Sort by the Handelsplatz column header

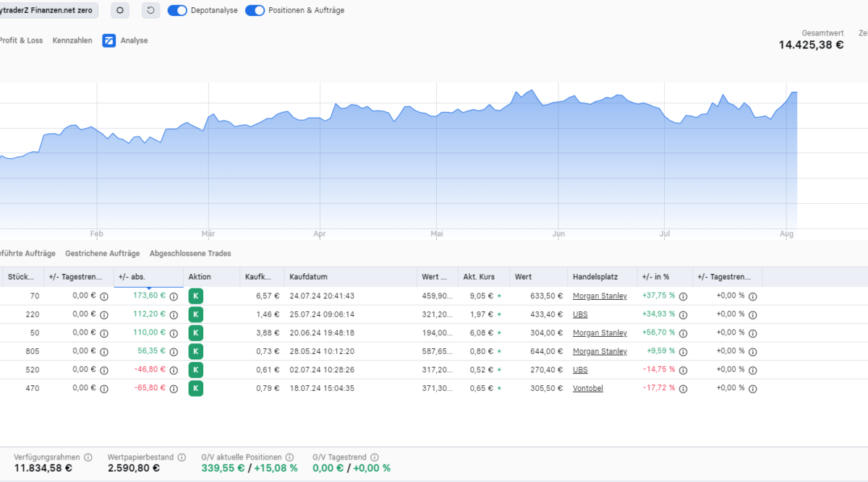tap(603, 277)
